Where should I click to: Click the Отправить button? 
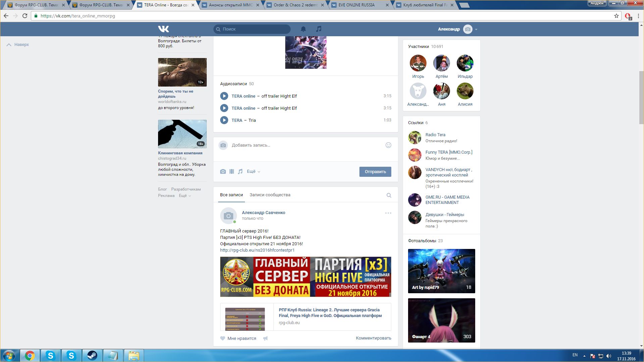click(375, 172)
